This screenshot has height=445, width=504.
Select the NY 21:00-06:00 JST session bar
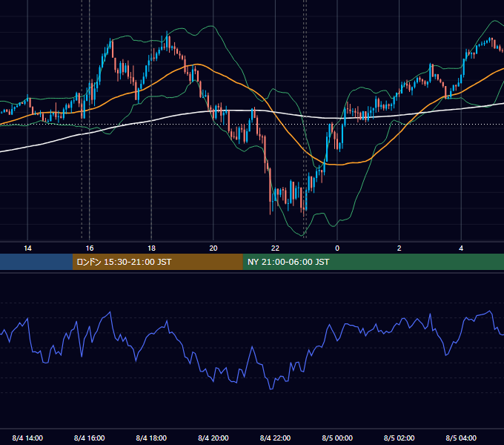coord(373,262)
